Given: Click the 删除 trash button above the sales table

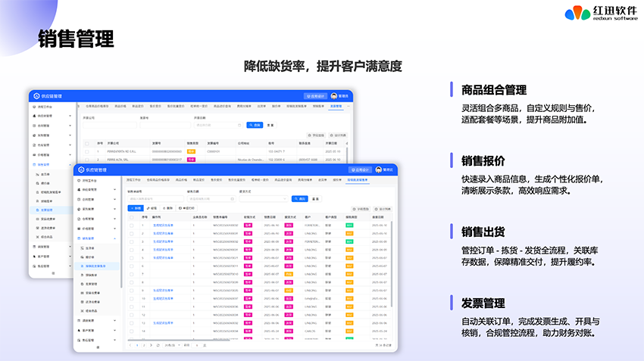Looking at the screenshot, I should pos(166,207).
